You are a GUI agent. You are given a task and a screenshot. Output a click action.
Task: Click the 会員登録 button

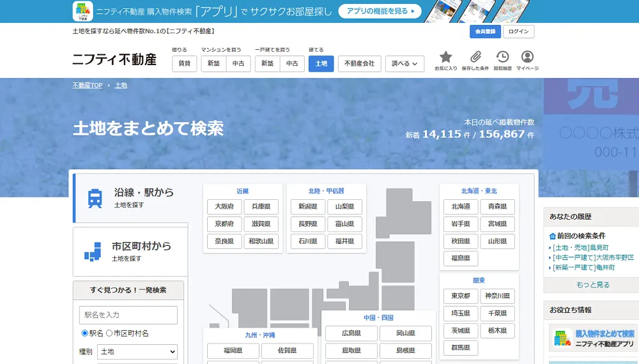pyautogui.click(x=485, y=31)
